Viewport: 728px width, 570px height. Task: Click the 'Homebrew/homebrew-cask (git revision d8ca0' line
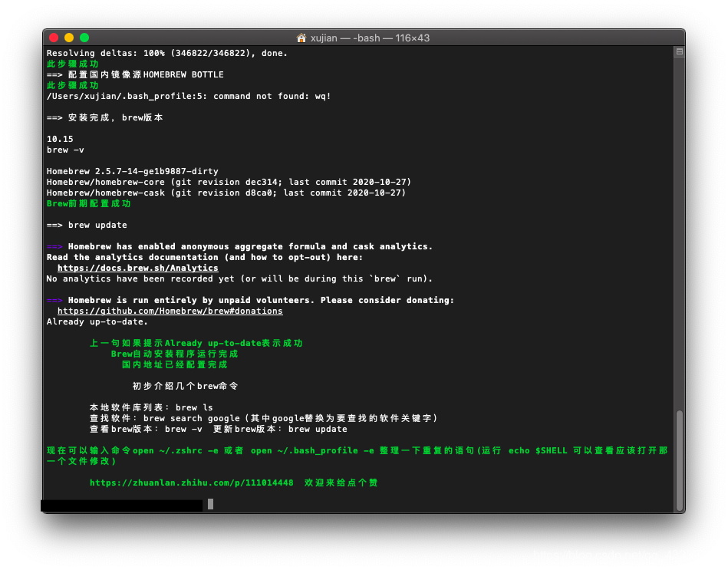click(226, 193)
